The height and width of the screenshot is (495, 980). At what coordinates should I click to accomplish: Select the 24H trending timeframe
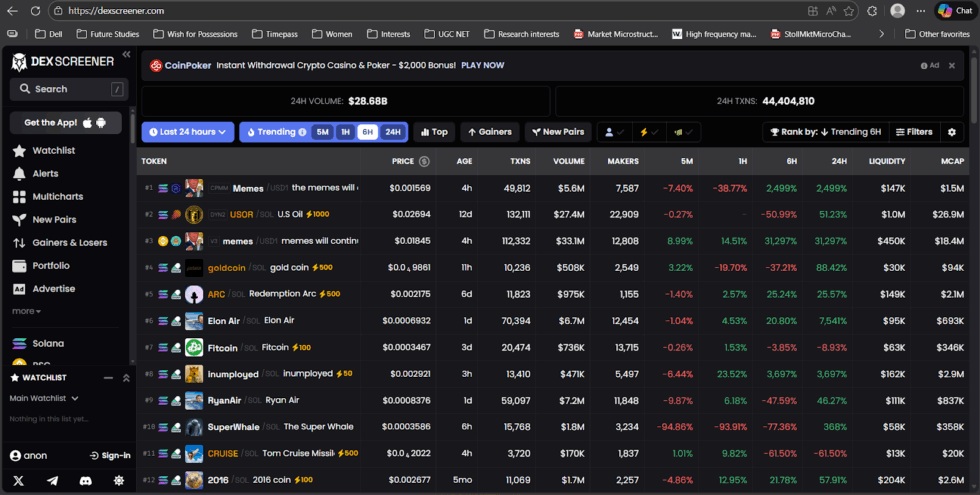(x=392, y=132)
